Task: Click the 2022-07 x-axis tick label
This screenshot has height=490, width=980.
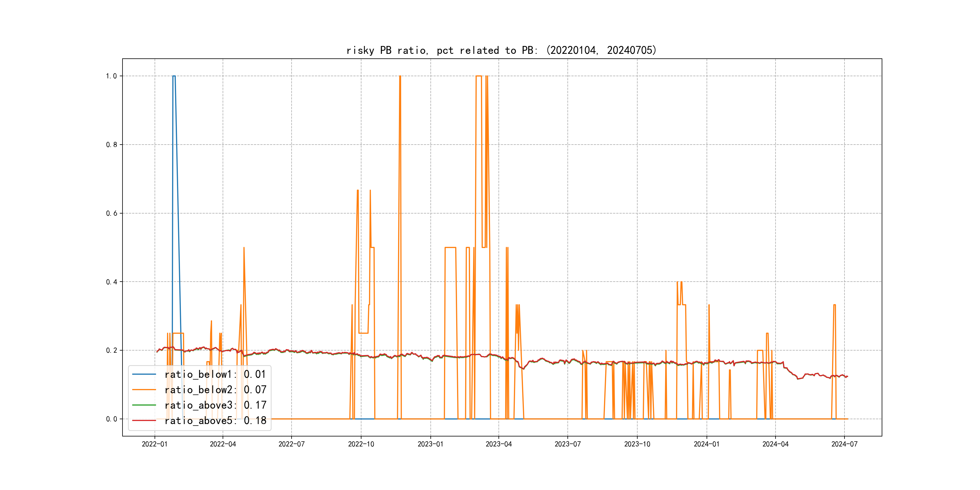Action: (x=291, y=444)
